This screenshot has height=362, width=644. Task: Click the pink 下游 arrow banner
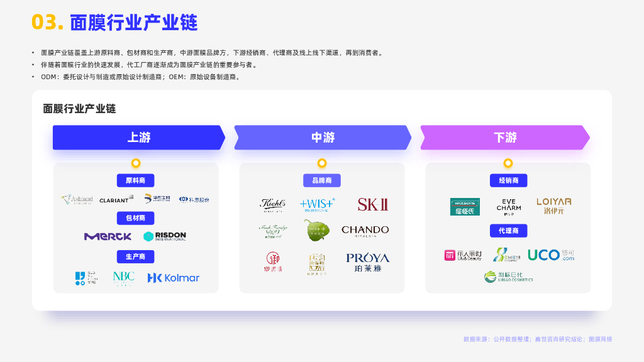(x=505, y=137)
